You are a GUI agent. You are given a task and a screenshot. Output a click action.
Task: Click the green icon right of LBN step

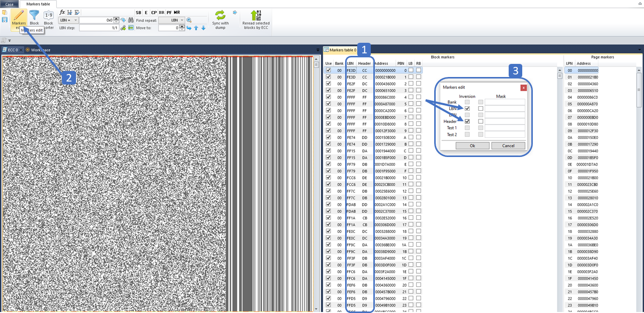click(123, 28)
